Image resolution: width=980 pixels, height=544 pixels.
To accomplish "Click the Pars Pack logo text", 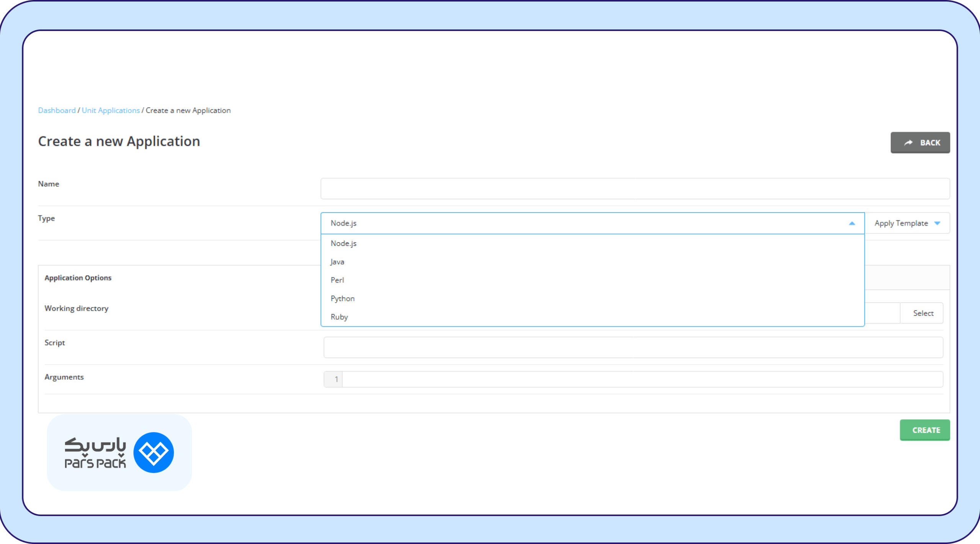I will point(95,453).
